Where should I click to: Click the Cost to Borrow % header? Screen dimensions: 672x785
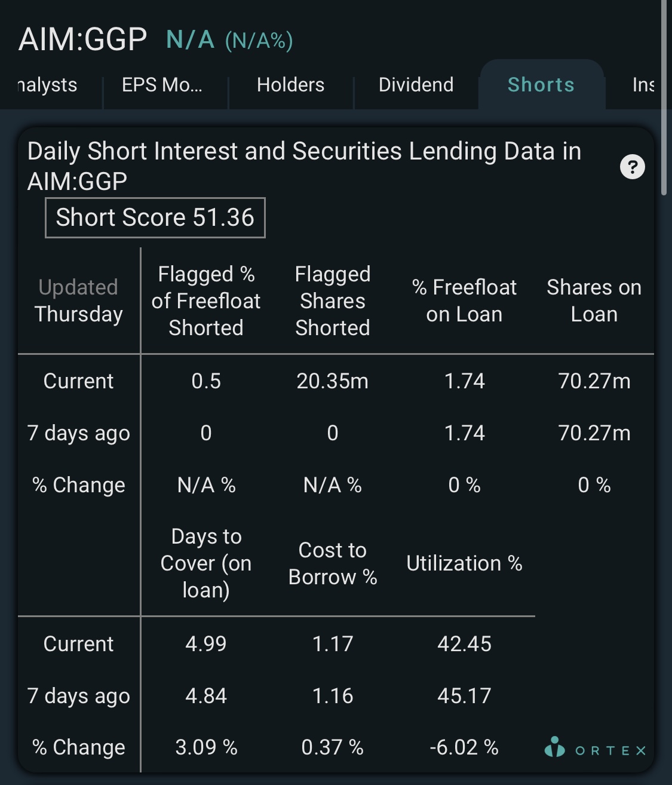pyautogui.click(x=333, y=563)
